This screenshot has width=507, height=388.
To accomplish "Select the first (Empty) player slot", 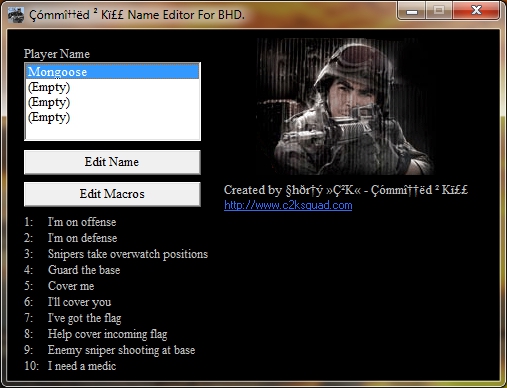I will [x=113, y=87].
